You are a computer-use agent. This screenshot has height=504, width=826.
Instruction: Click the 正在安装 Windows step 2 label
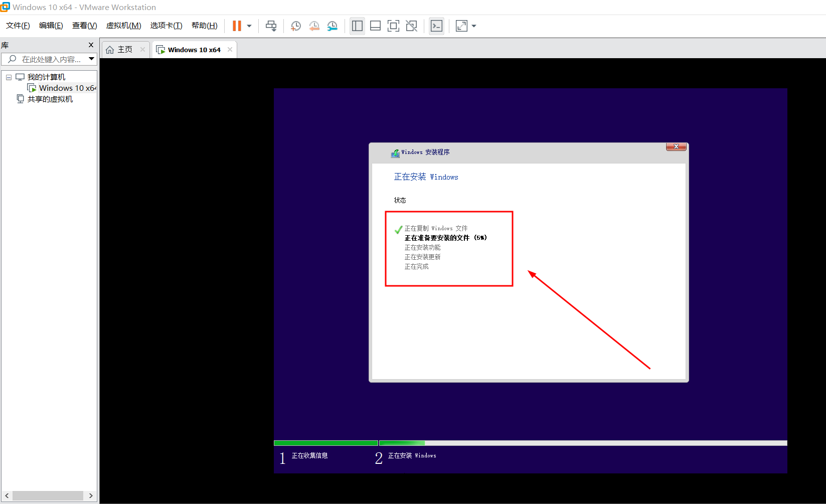pos(412,455)
